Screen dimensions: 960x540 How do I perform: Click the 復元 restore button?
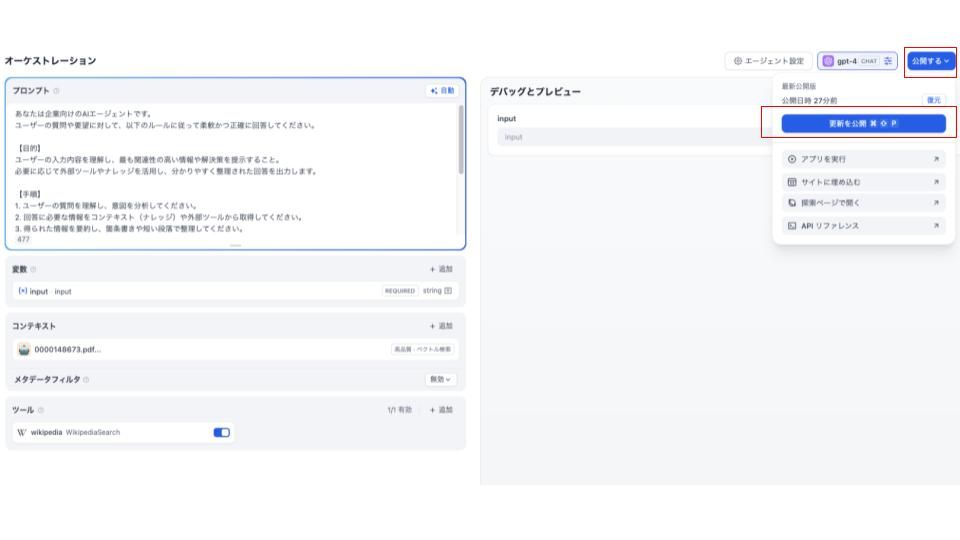[x=933, y=100]
